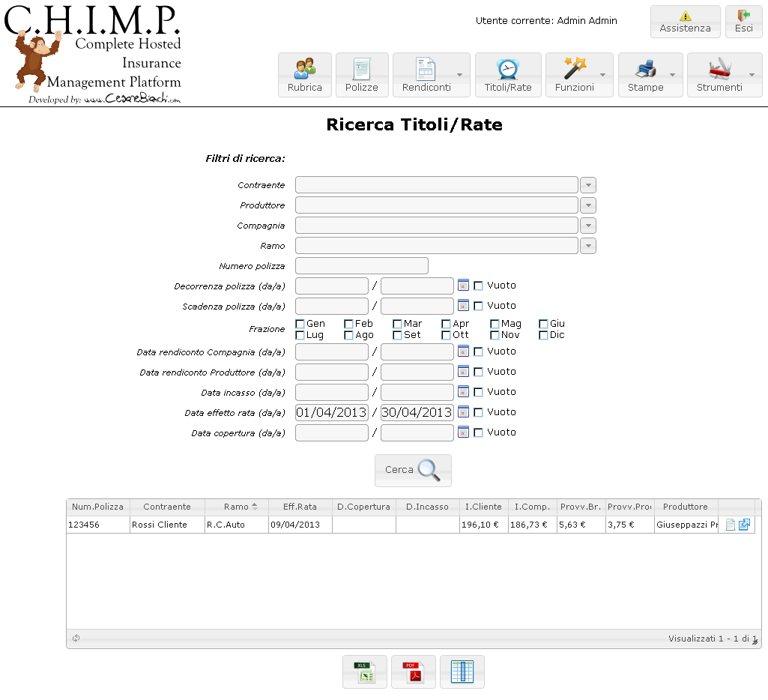Export results to XLS
Image resolution: width=768 pixels, height=700 pixels.
tap(365, 672)
